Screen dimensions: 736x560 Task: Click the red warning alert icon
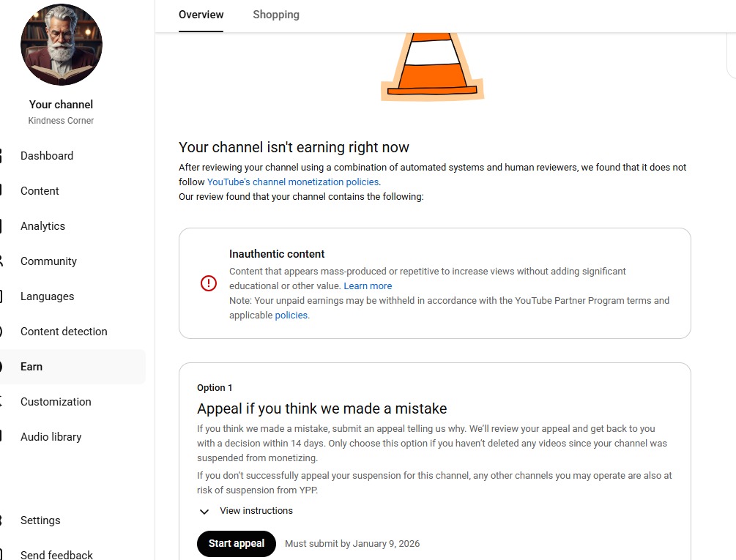point(209,283)
